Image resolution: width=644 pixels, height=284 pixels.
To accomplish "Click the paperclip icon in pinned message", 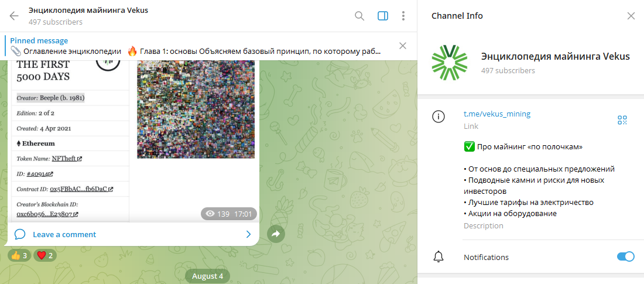I will (16, 51).
